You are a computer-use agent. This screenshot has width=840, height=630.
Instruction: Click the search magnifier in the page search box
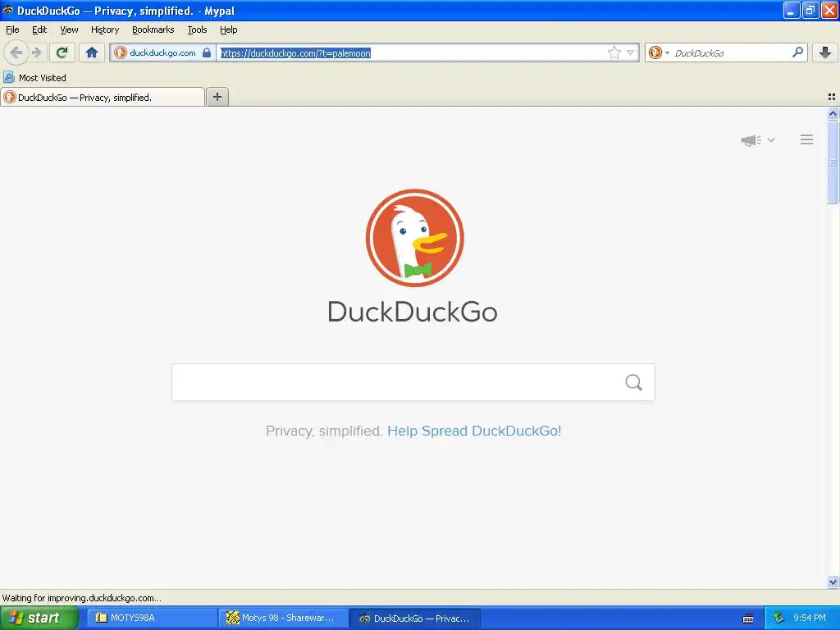[x=634, y=382]
